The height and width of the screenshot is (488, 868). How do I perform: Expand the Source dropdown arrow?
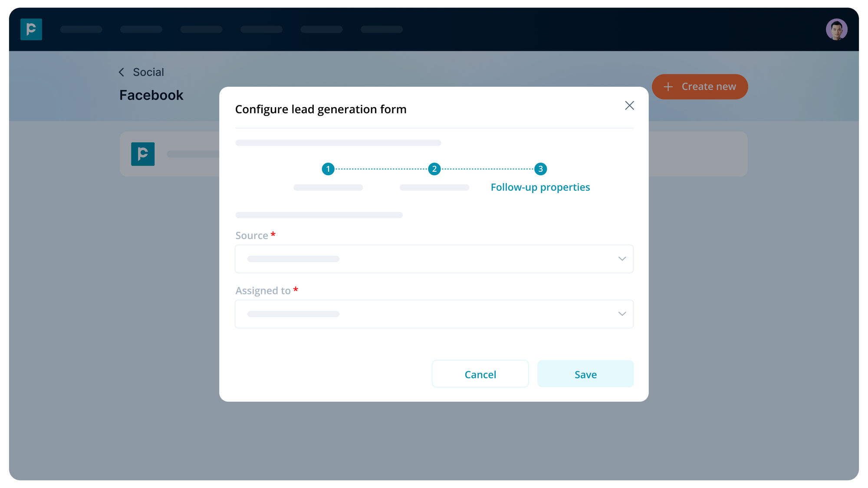click(x=622, y=259)
